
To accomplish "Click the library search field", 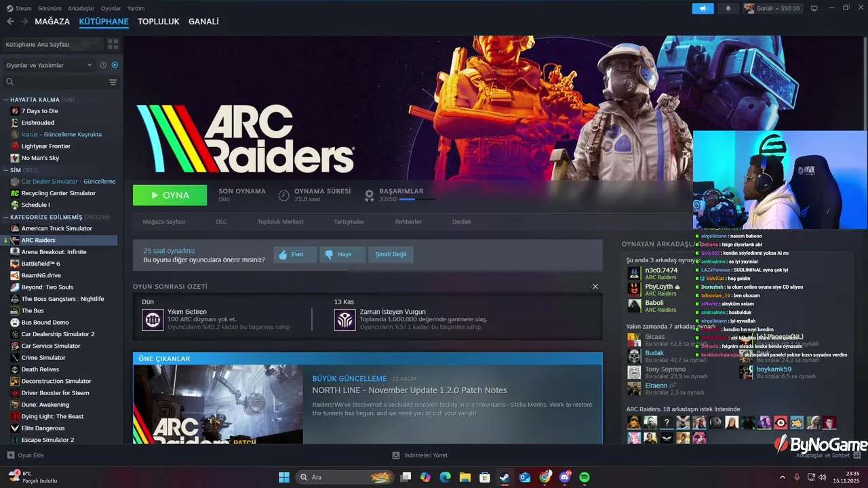I will click(54, 82).
